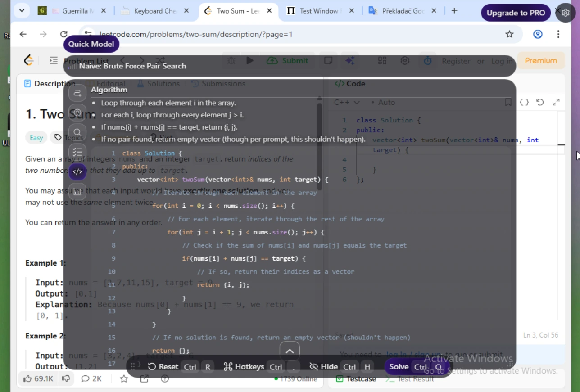
Task: Switch to the Test Result tab
Action: 410,379
